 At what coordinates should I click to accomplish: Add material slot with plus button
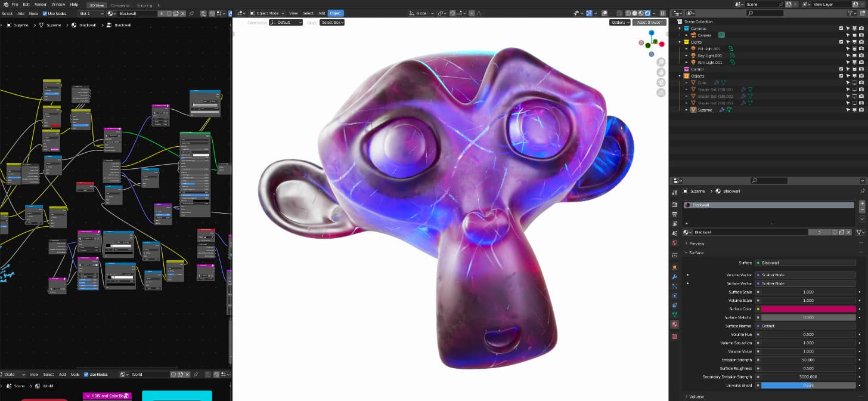point(861,203)
